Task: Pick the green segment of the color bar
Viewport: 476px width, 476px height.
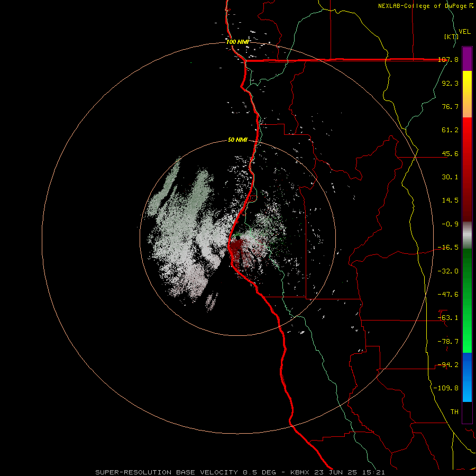Action: tap(467, 300)
